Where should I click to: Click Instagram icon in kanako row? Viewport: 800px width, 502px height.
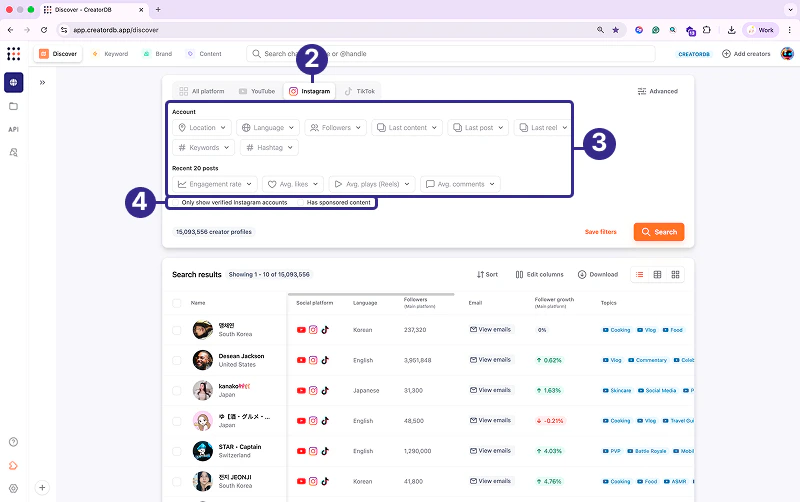click(x=313, y=390)
